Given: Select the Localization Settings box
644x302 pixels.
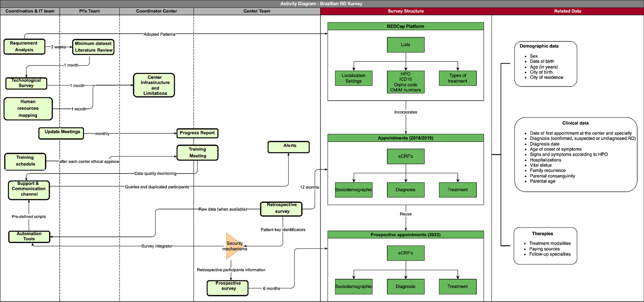Looking at the screenshot, I should [x=354, y=78].
